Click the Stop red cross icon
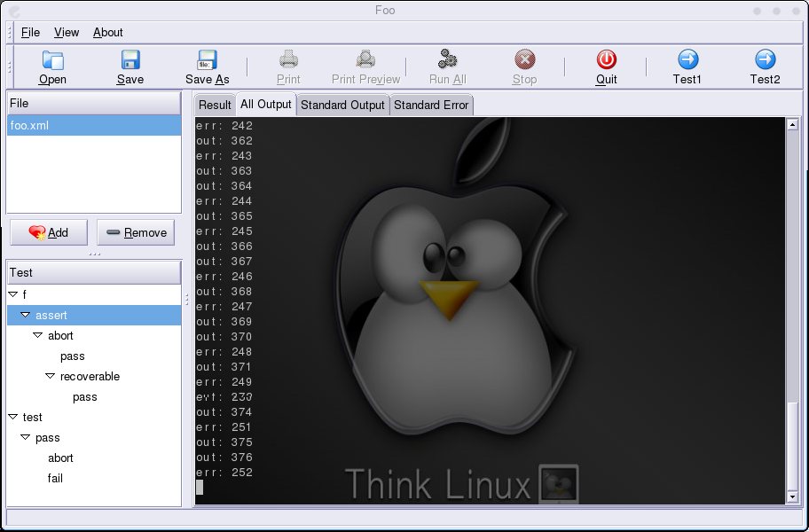Screen dimensions: 809x532 (525, 59)
